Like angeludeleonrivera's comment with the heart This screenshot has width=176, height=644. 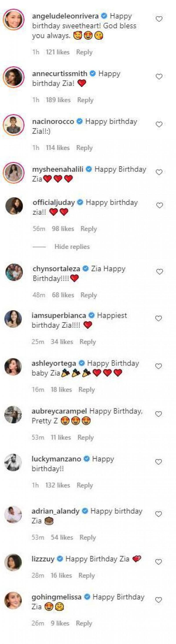coord(159,19)
